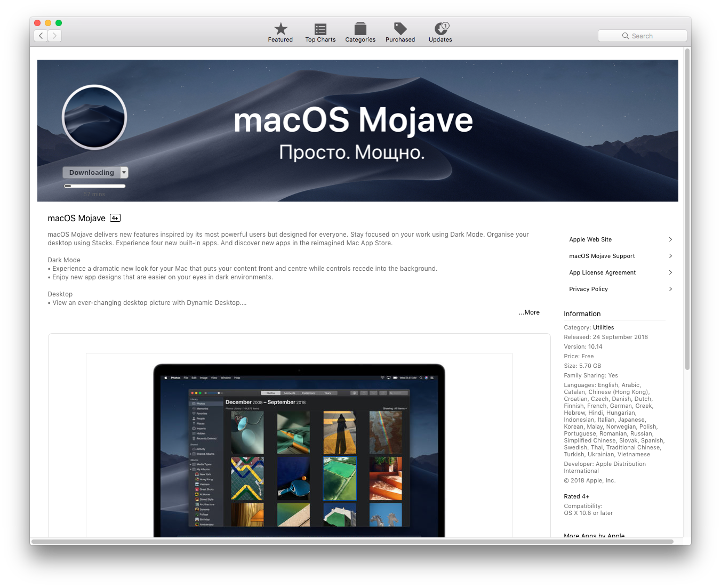Click the "Desktop" description heading

(x=60, y=294)
